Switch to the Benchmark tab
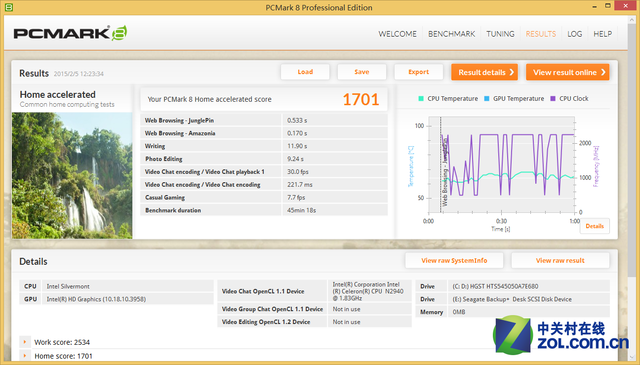This screenshot has height=365, width=640. coord(451,34)
